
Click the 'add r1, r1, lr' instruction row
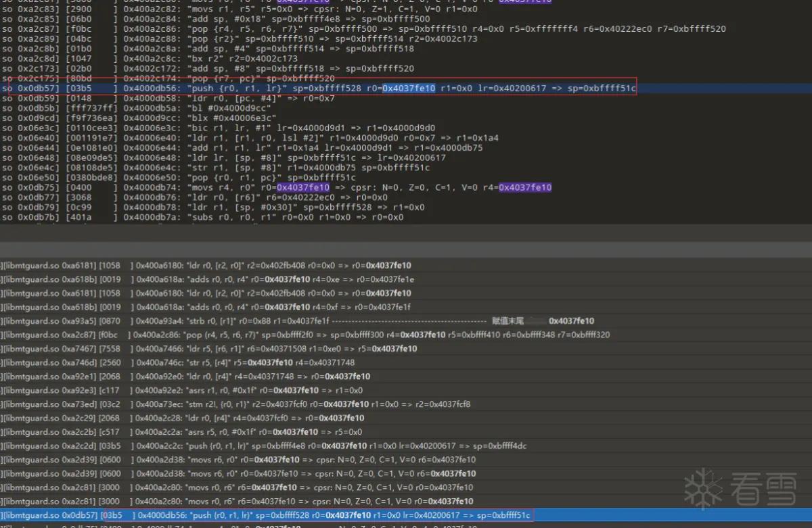(x=242, y=147)
